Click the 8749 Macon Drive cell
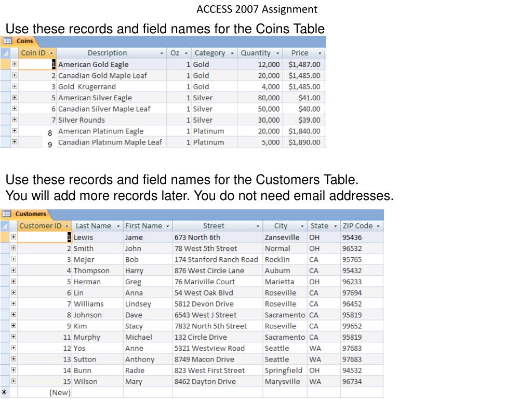Image resolution: width=532 pixels, height=399 pixels. [x=218, y=360]
